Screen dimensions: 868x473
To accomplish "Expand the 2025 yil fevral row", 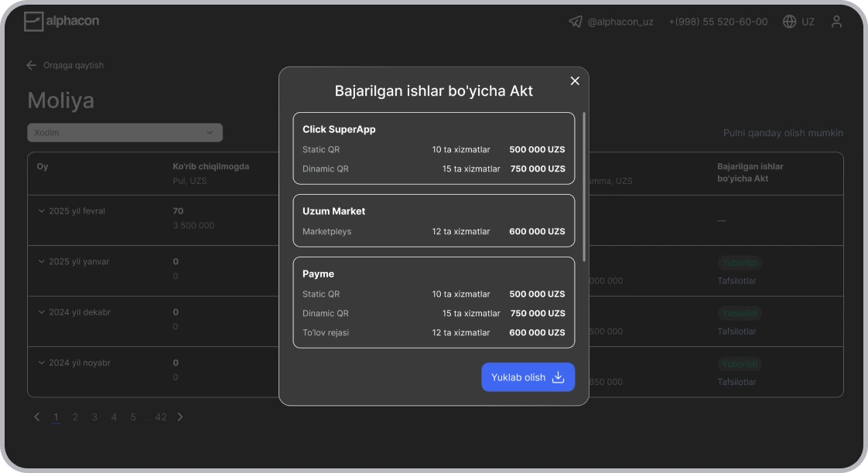I will 41,211.
